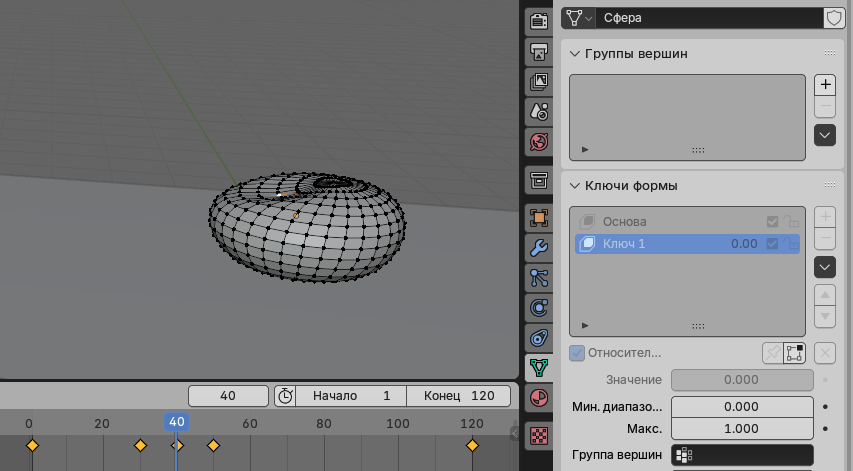
Task: Click the Конец end frame field
Action: coord(459,396)
